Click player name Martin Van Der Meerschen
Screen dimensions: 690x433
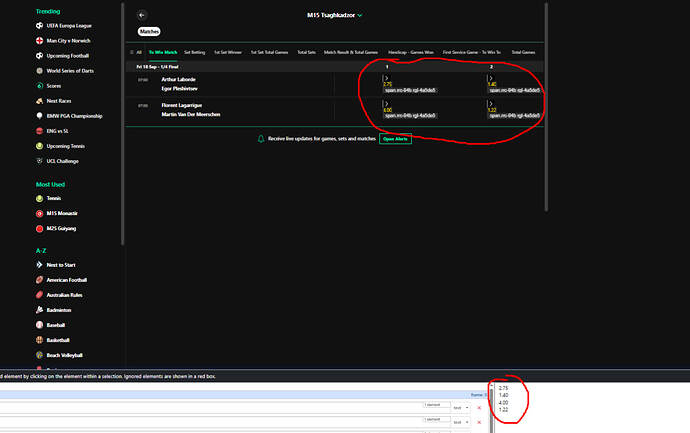191,114
